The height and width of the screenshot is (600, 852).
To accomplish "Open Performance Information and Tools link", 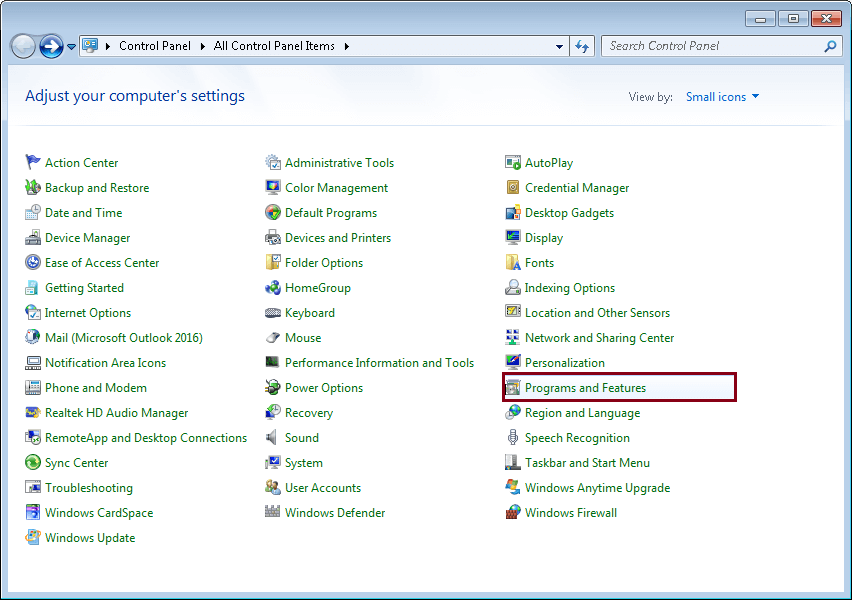I will (379, 362).
